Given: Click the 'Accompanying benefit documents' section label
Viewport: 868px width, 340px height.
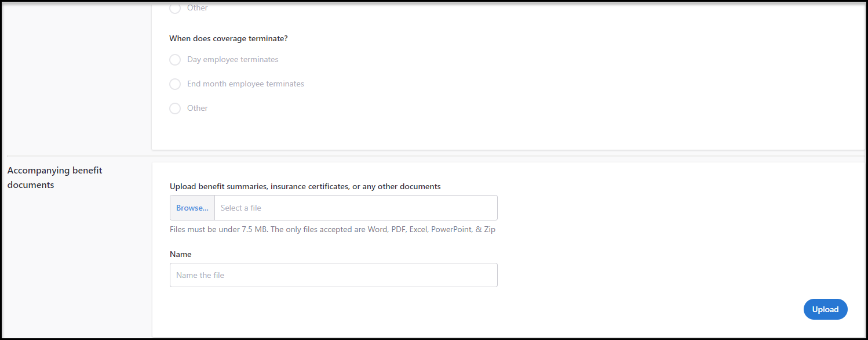Looking at the screenshot, I should point(55,177).
